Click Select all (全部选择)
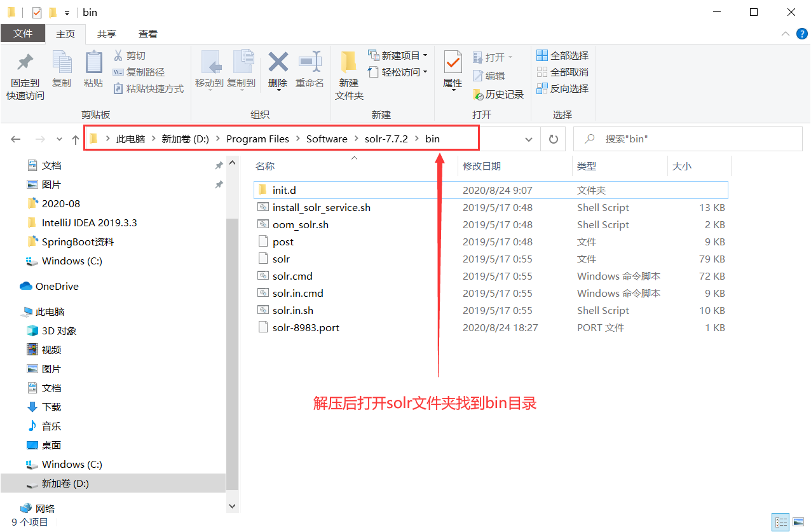 coord(562,56)
